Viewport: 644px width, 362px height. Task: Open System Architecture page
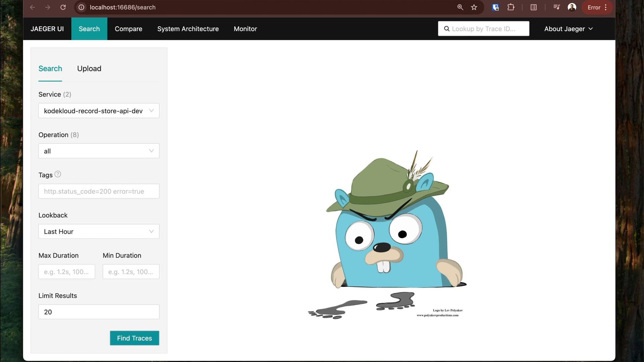click(x=188, y=29)
